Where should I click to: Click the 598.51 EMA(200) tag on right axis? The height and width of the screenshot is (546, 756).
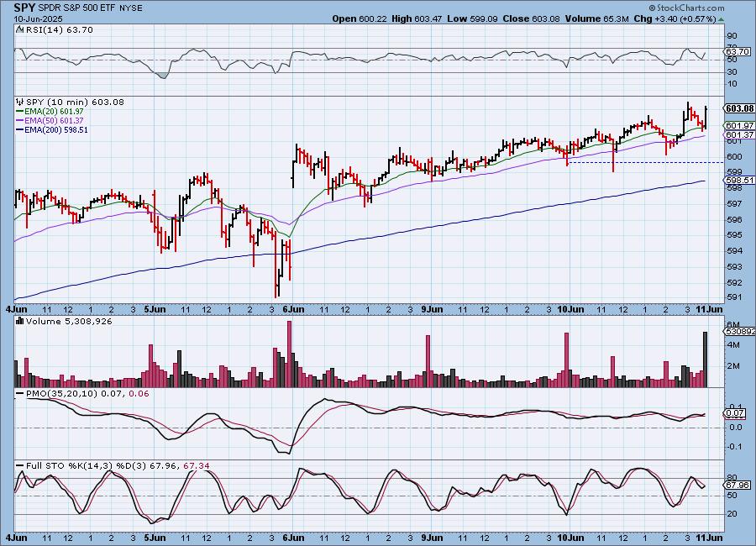pyautogui.click(x=739, y=180)
